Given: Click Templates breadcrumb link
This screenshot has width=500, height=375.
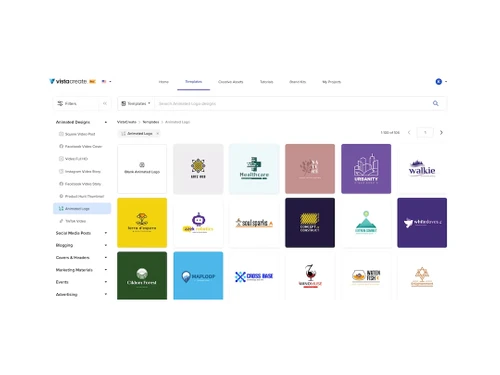Looking at the screenshot, I should click(x=151, y=122).
